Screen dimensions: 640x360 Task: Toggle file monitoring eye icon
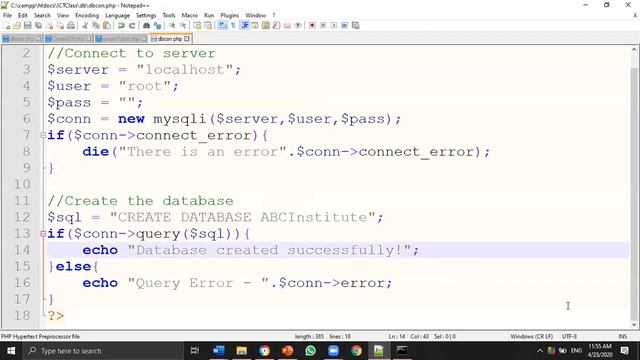tap(298, 25)
